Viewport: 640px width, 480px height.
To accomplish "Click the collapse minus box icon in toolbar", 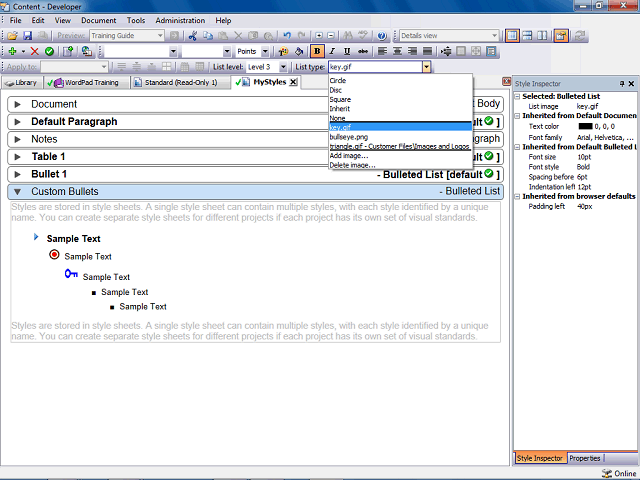I will click(x=331, y=36).
